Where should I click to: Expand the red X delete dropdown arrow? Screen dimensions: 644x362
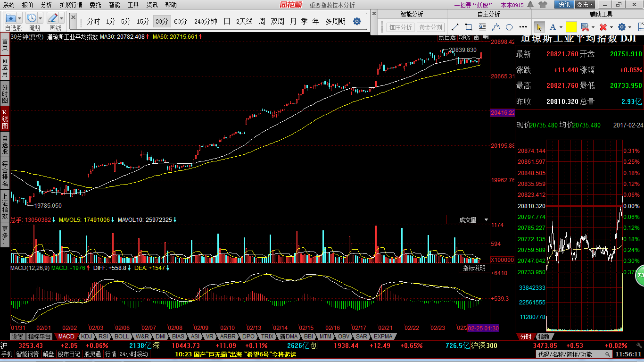point(611,27)
